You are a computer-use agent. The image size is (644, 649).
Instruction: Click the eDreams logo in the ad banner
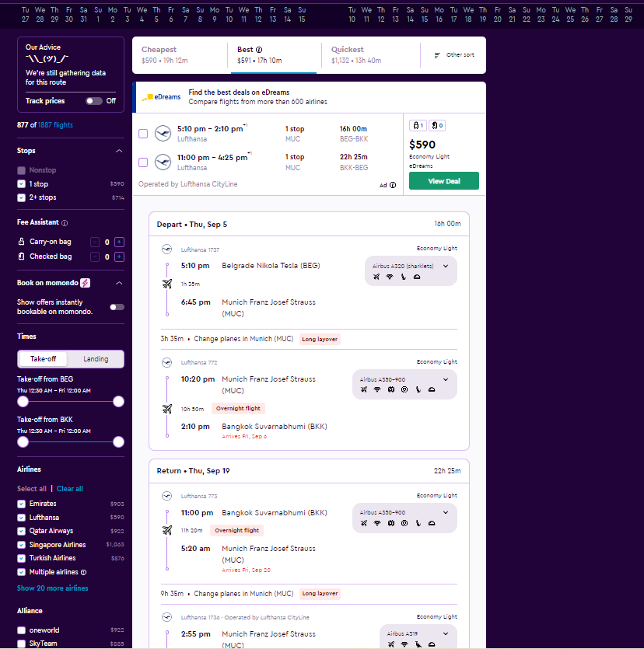162,97
